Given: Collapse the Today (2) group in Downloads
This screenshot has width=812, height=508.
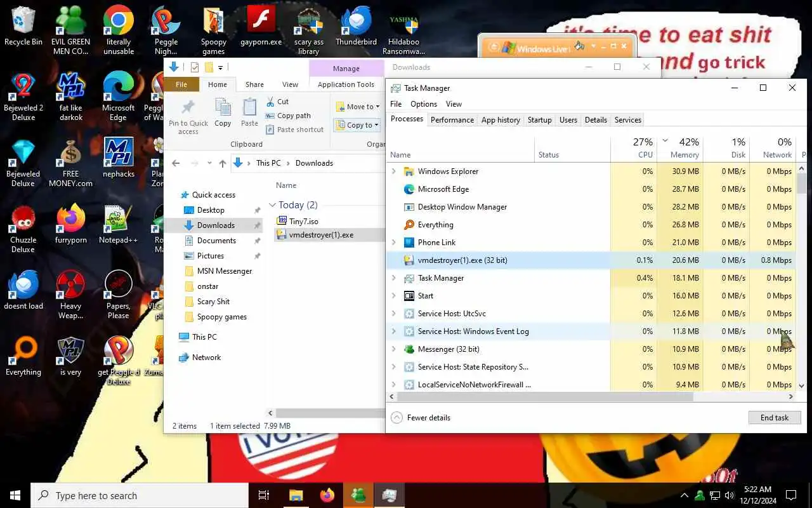Looking at the screenshot, I should (273, 205).
